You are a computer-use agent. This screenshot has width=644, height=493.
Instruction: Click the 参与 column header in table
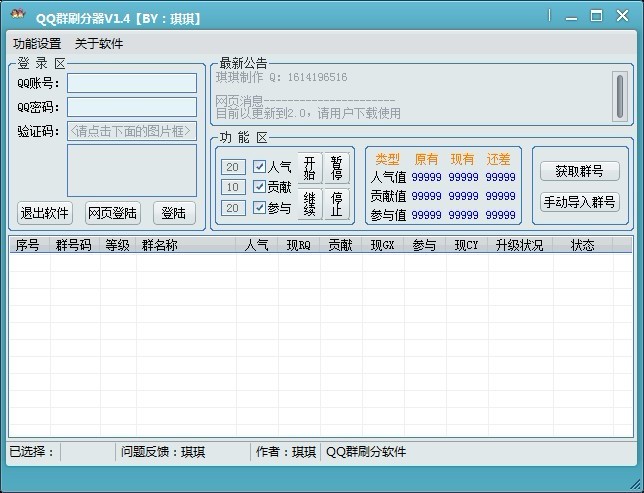pyautogui.click(x=424, y=245)
